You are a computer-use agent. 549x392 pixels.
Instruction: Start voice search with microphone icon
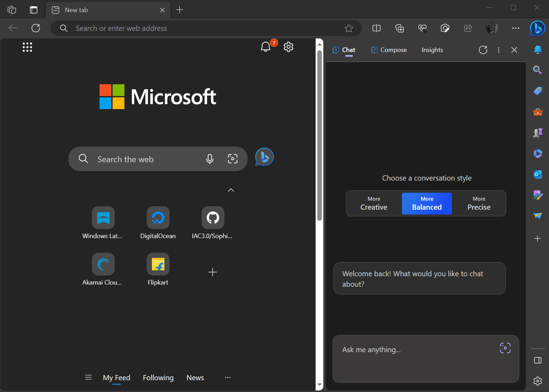click(x=210, y=159)
